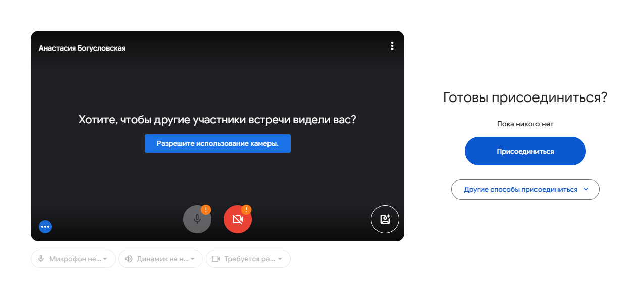
Task: Toggle the grey microphone button
Action: (197, 219)
